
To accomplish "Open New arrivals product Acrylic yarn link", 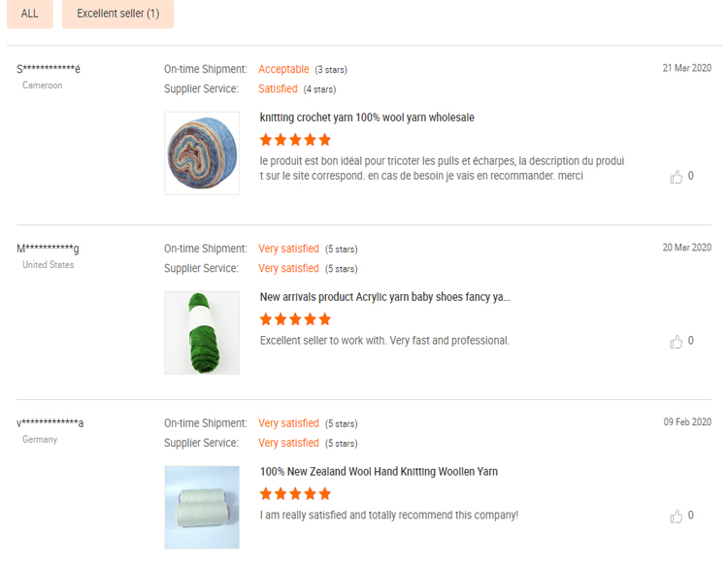I will coord(385,297).
